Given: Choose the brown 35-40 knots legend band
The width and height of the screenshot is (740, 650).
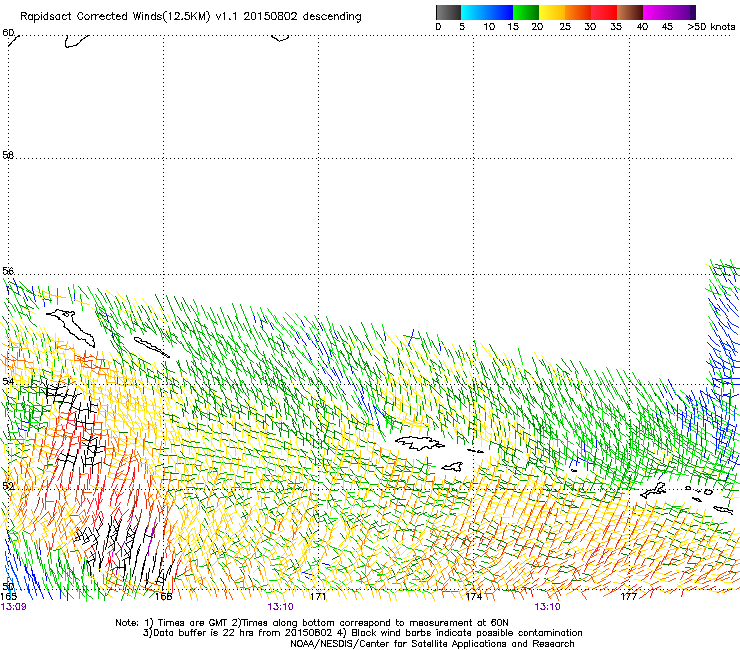Looking at the screenshot, I should click(x=630, y=12).
